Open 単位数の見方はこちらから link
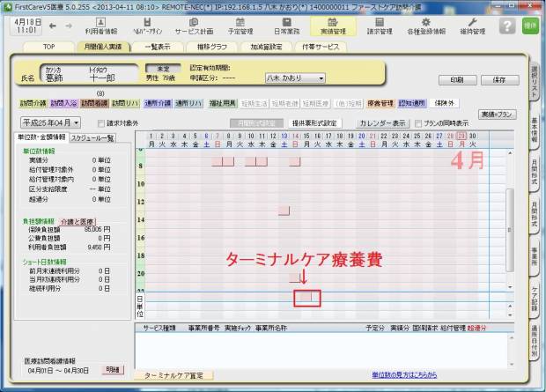The width and height of the screenshot is (546, 392). coord(404,374)
